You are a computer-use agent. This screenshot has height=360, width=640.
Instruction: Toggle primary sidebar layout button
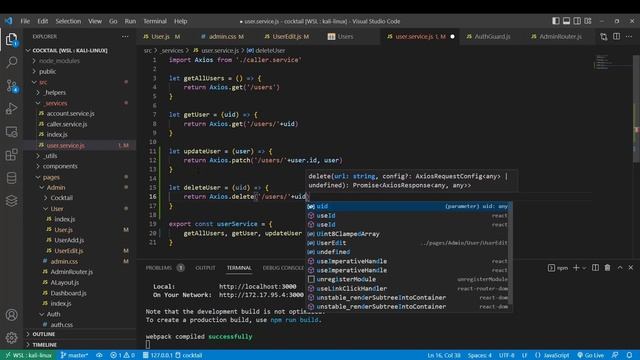click(556, 21)
